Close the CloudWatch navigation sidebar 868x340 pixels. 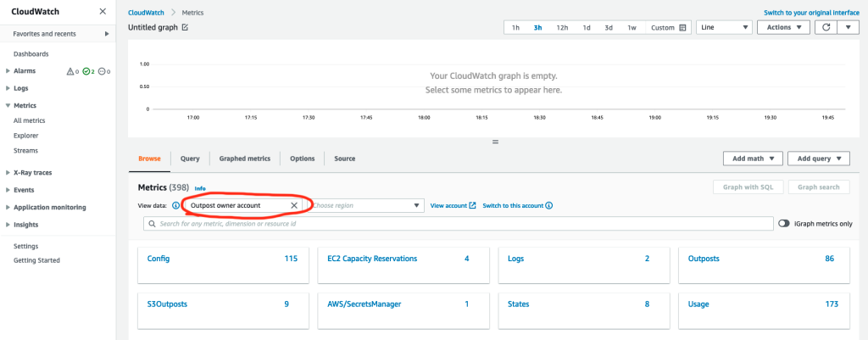tap(103, 12)
